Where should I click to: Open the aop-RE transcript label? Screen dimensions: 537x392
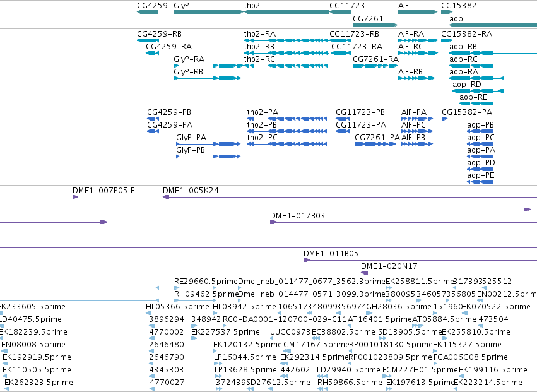tap(473, 97)
